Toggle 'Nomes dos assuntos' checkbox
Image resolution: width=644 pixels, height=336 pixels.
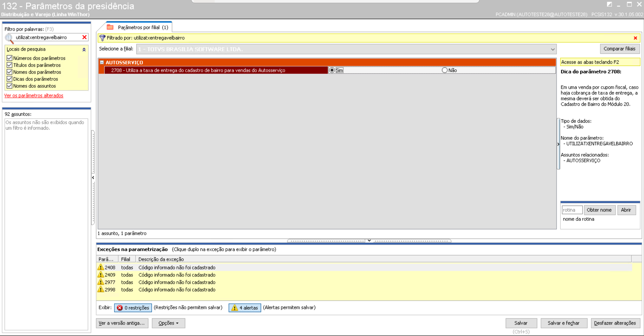tap(10, 86)
